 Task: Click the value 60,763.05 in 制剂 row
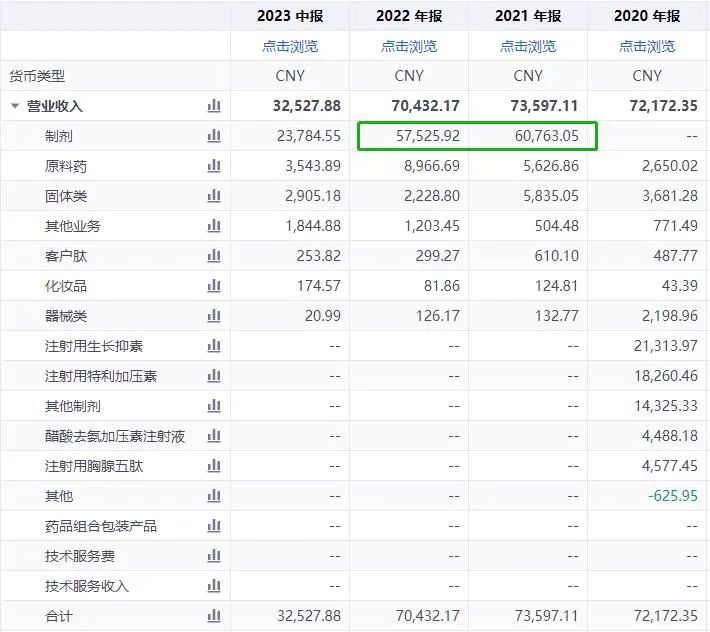point(547,136)
